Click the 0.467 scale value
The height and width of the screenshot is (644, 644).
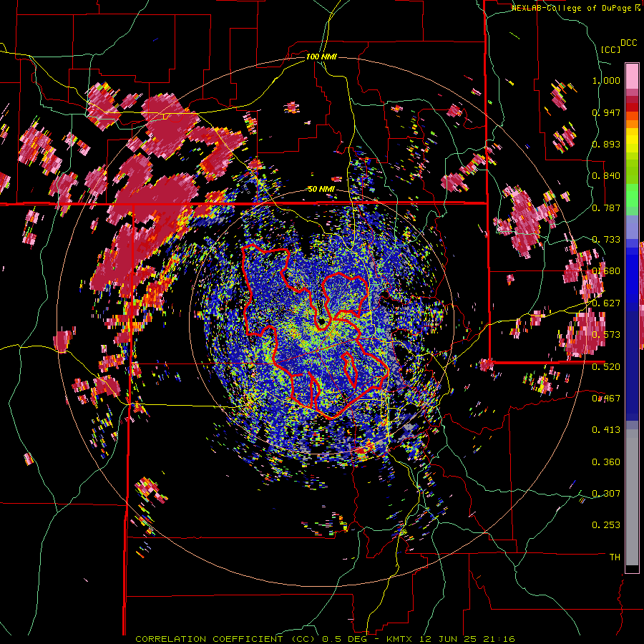[606, 398]
